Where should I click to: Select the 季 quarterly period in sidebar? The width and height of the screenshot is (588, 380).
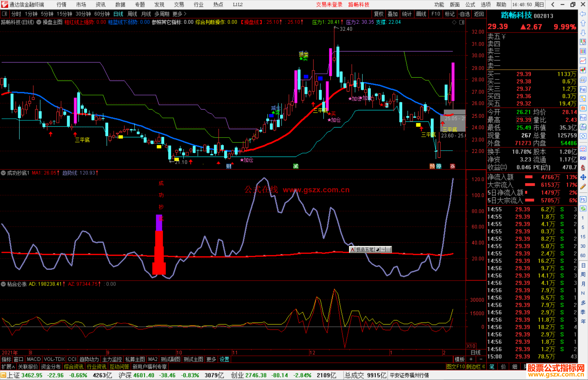[x=583, y=312]
